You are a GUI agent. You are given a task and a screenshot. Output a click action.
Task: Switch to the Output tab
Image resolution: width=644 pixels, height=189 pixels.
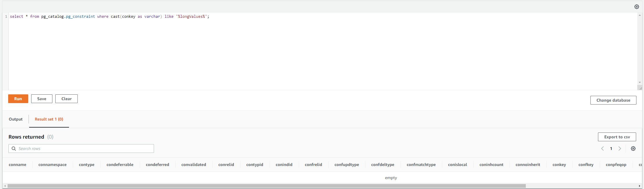16,119
